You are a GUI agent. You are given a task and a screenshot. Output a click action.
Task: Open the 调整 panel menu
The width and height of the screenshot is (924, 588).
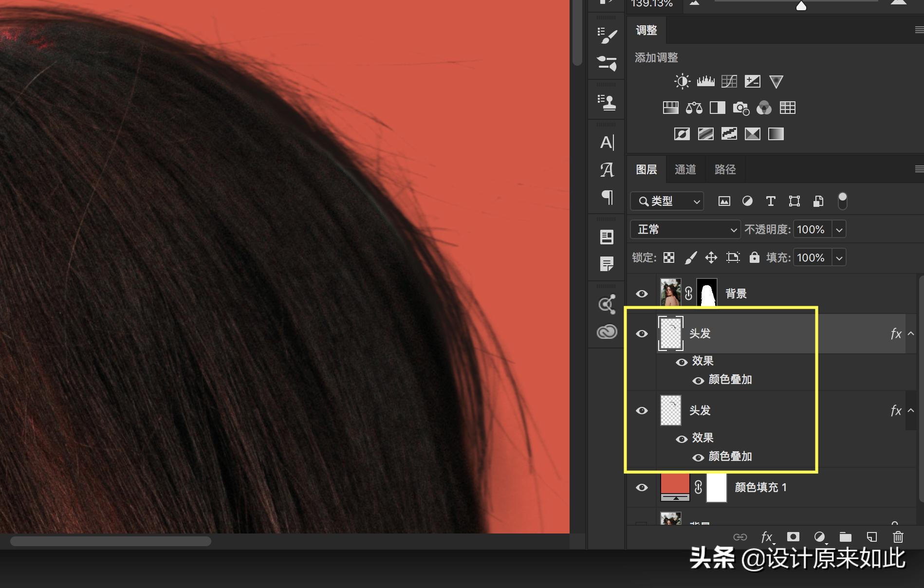[x=919, y=30]
